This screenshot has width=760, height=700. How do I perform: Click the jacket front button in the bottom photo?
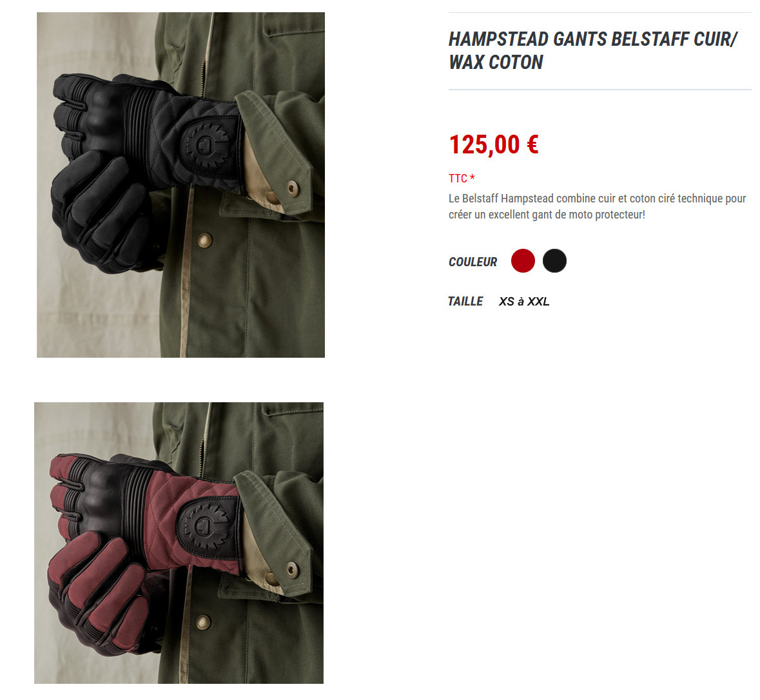pyautogui.click(x=203, y=622)
